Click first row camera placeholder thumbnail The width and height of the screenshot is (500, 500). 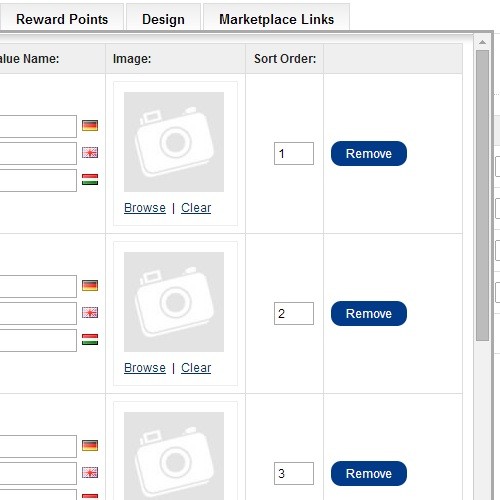pos(174,142)
